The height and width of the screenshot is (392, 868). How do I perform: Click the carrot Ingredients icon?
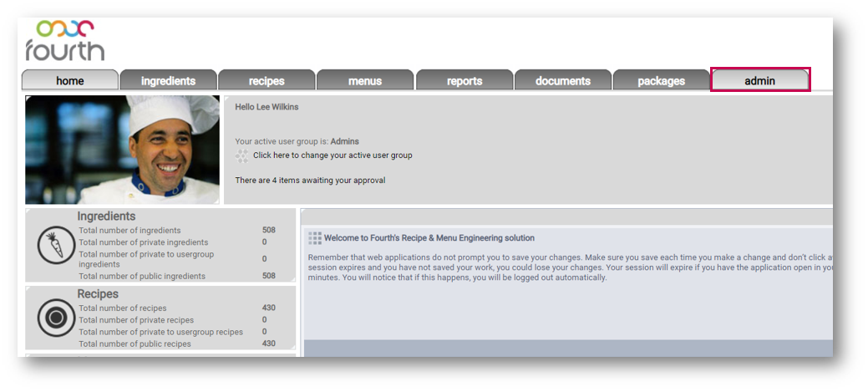point(56,245)
